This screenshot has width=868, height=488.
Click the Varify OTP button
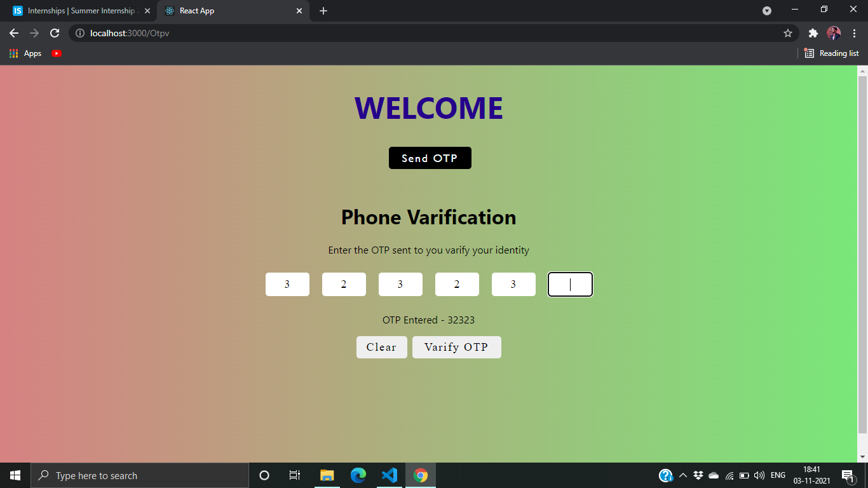coord(456,347)
